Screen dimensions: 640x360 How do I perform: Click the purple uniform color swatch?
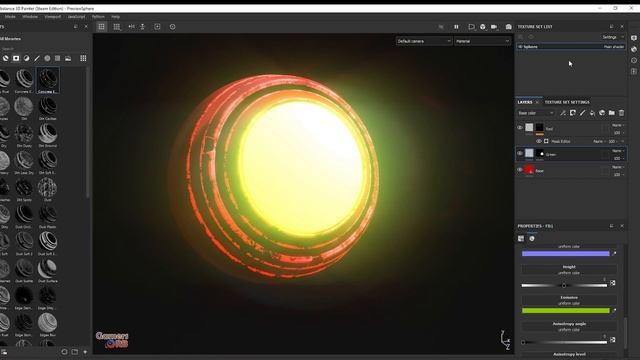pyautogui.click(x=565, y=254)
